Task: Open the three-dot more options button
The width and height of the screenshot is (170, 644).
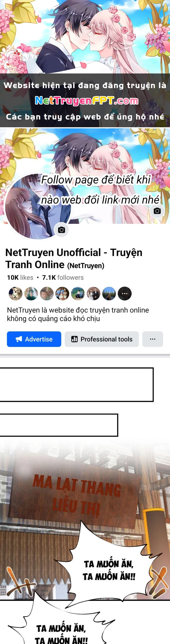Action: pyautogui.click(x=153, y=339)
